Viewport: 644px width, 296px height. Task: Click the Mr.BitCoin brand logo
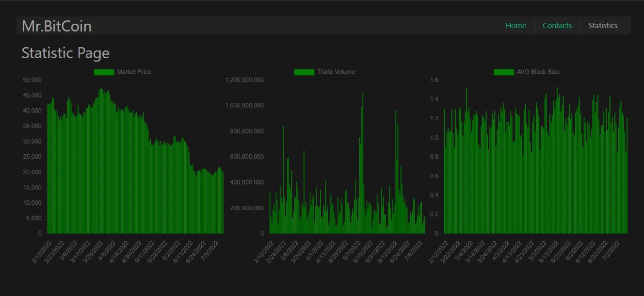[57, 26]
